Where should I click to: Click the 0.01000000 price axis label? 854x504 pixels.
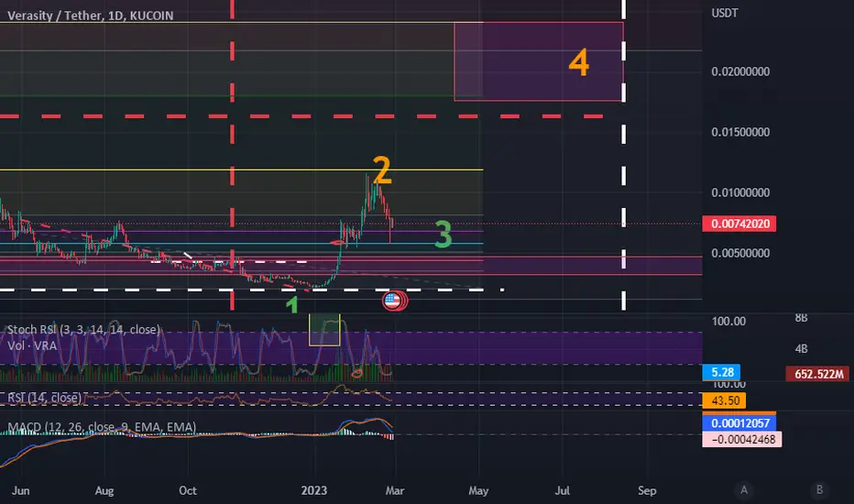740,192
